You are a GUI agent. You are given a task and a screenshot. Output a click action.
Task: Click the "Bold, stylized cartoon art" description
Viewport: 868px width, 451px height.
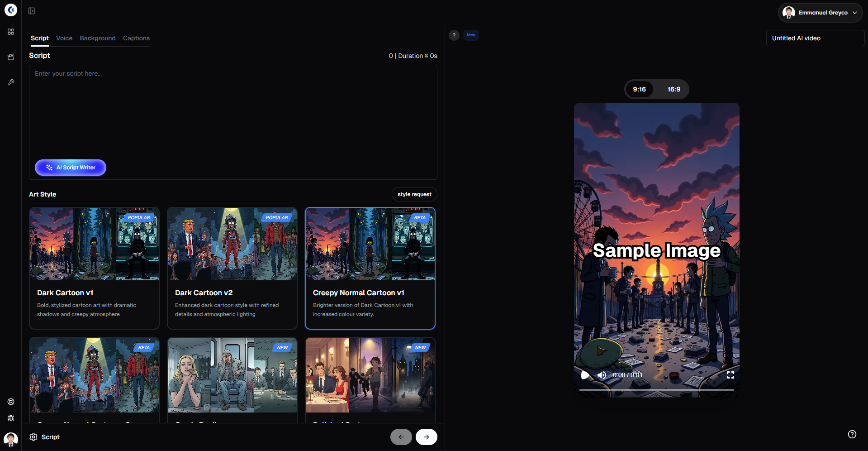click(87, 310)
